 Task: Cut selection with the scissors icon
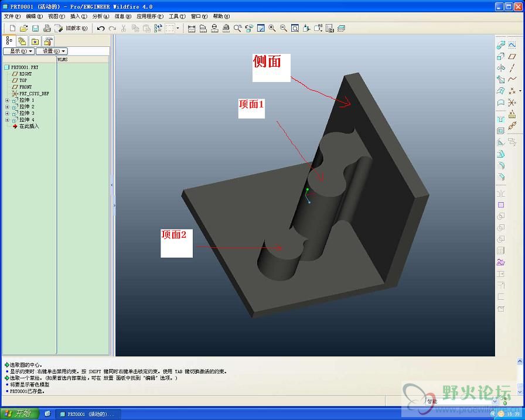(124, 29)
